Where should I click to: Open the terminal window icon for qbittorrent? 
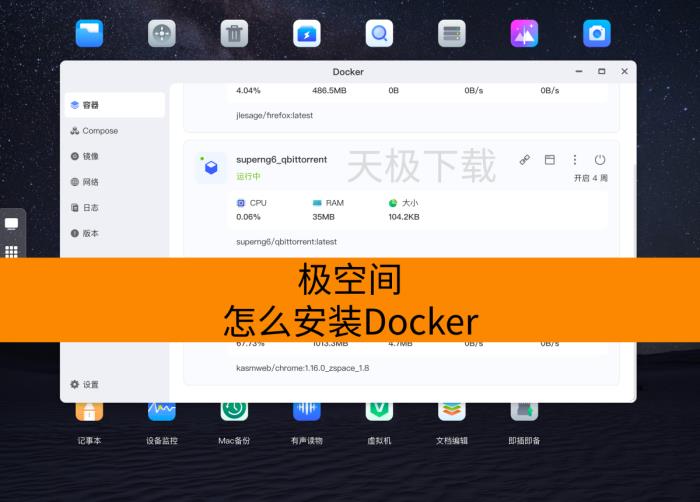tap(549, 160)
